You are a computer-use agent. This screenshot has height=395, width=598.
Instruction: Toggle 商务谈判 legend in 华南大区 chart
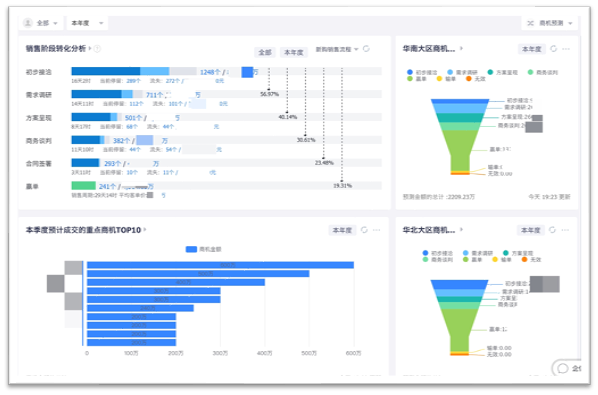coord(543,72)
